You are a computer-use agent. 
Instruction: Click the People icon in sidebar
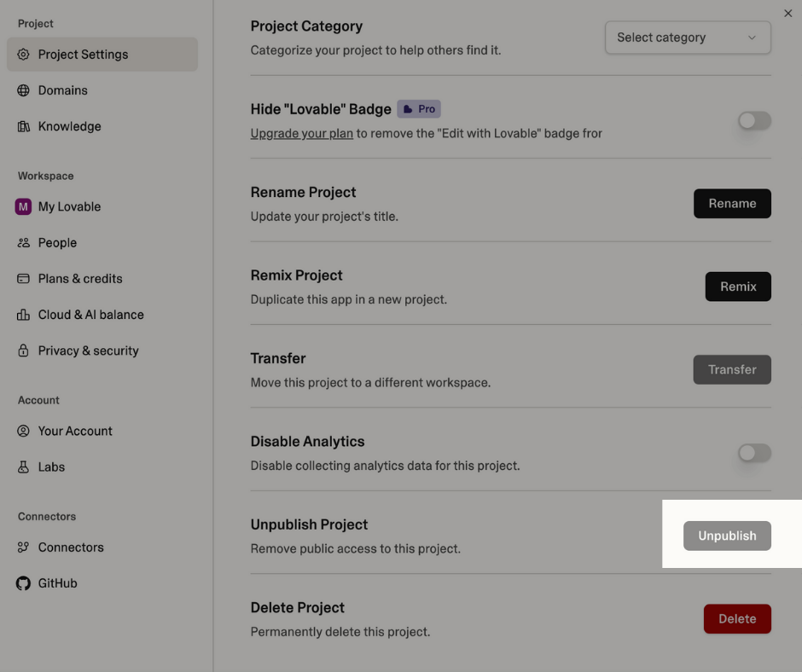click(x=24, y=243)
